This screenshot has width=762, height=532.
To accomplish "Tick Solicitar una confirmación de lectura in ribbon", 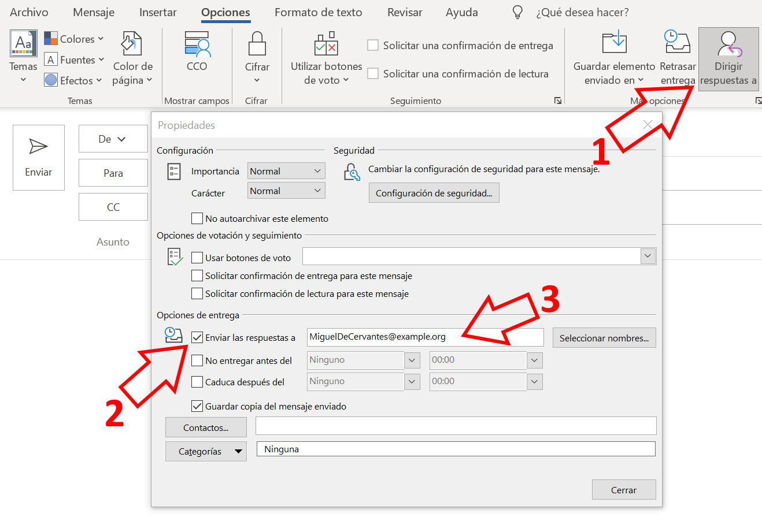I will point(373,74).
